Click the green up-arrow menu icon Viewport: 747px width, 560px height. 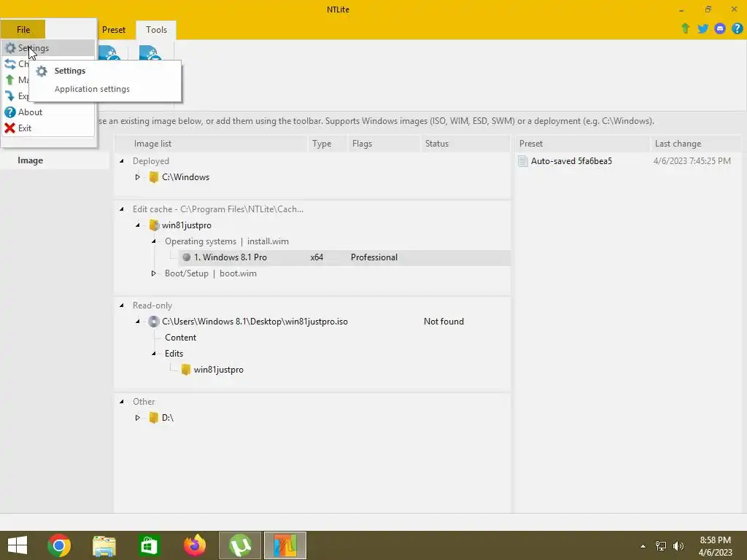9,80
